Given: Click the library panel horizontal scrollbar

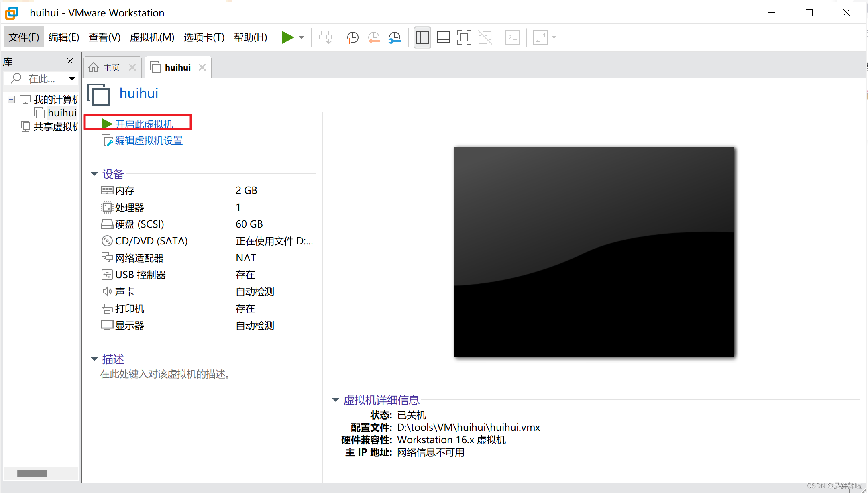Looking at the screenshot, I should coord(32,473).
